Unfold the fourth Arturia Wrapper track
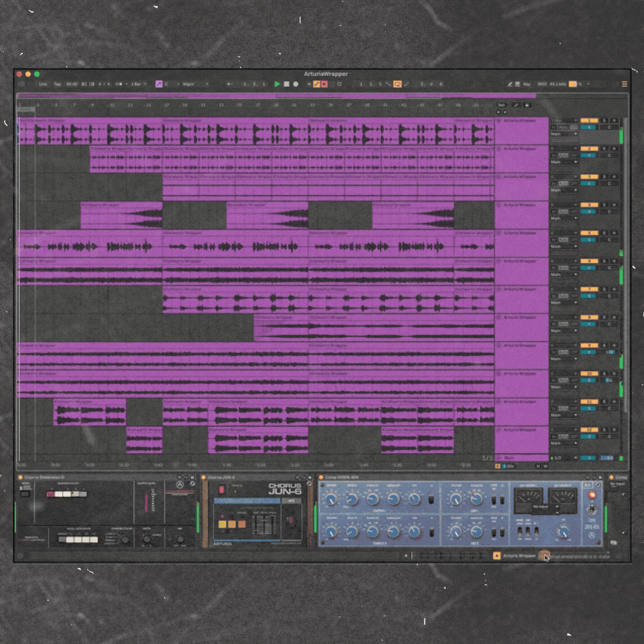Screen dimensions: 644x644 [499, 205]
